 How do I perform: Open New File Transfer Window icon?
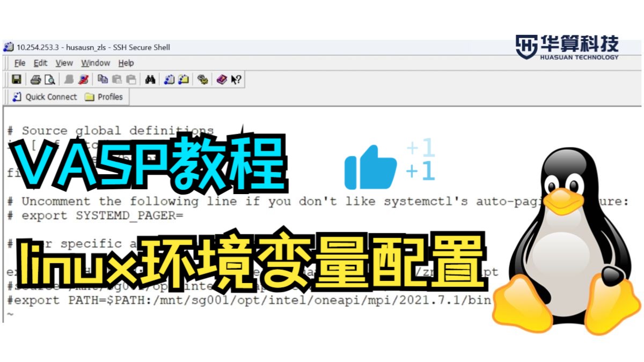(184, 80)
